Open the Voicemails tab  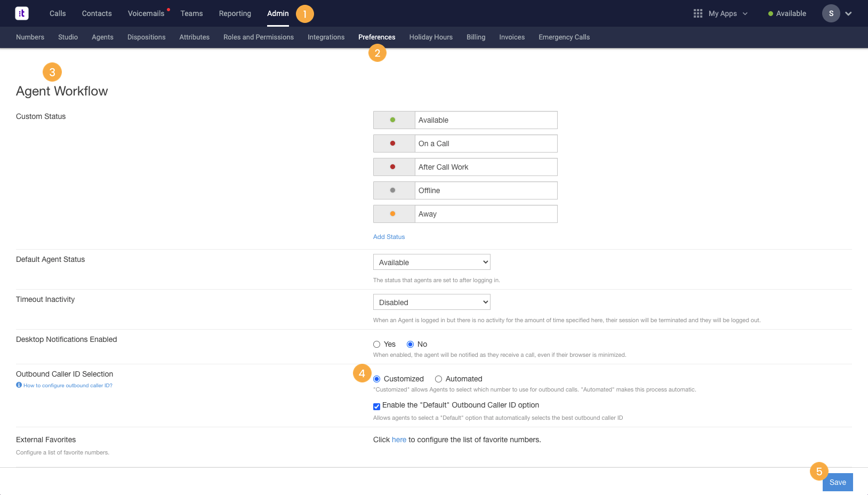[146, 13]
